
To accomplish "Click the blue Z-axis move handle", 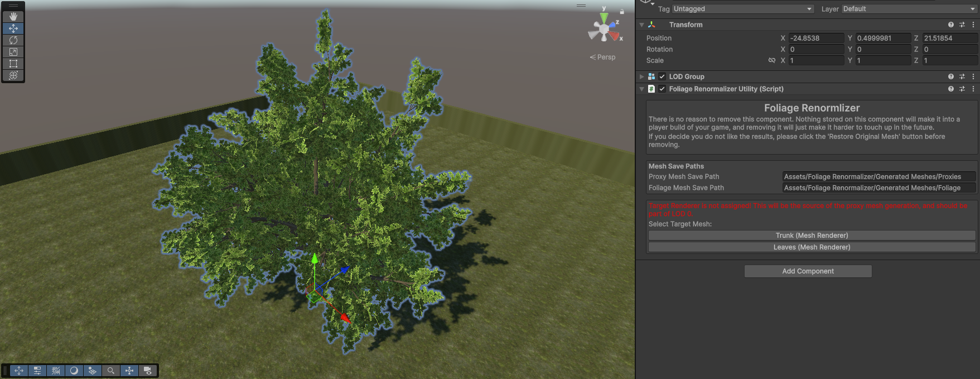I will (x=344, y=270).
